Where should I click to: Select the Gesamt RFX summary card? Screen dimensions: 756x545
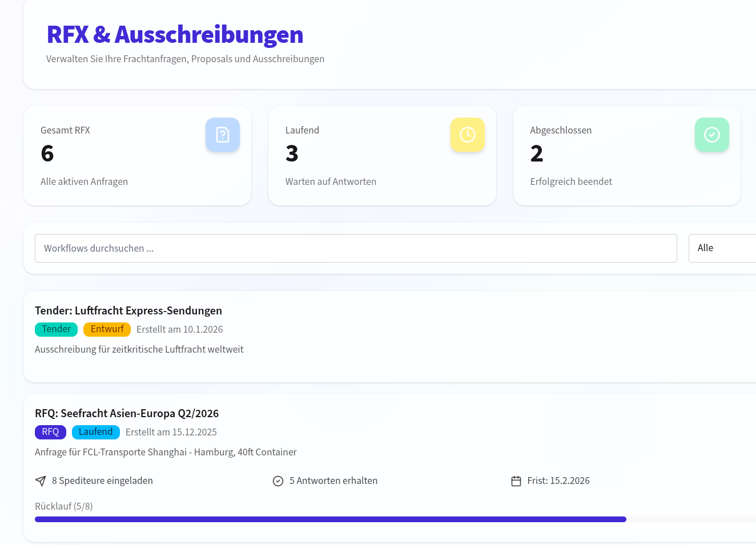tap(137, 155)
